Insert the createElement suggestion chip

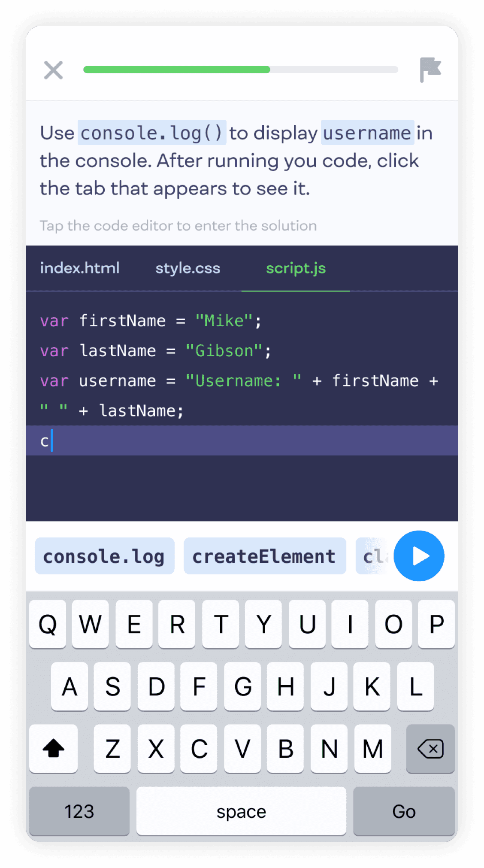pos(265,556)
